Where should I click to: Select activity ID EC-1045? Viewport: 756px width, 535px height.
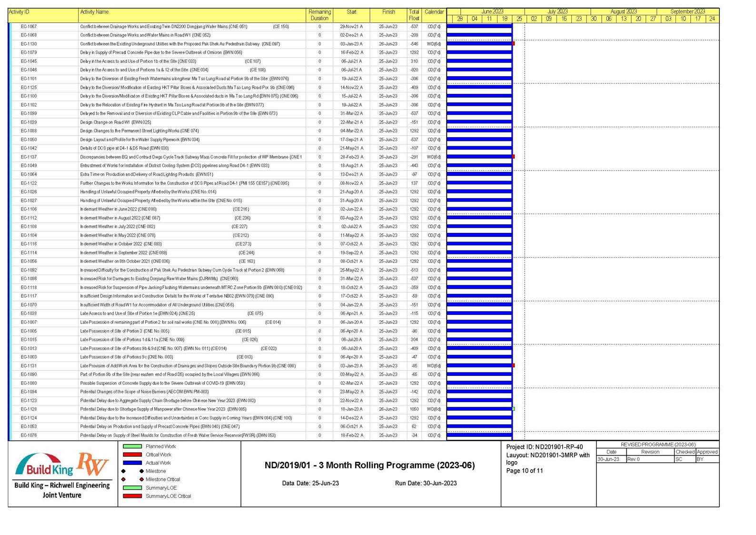[29, 61]
